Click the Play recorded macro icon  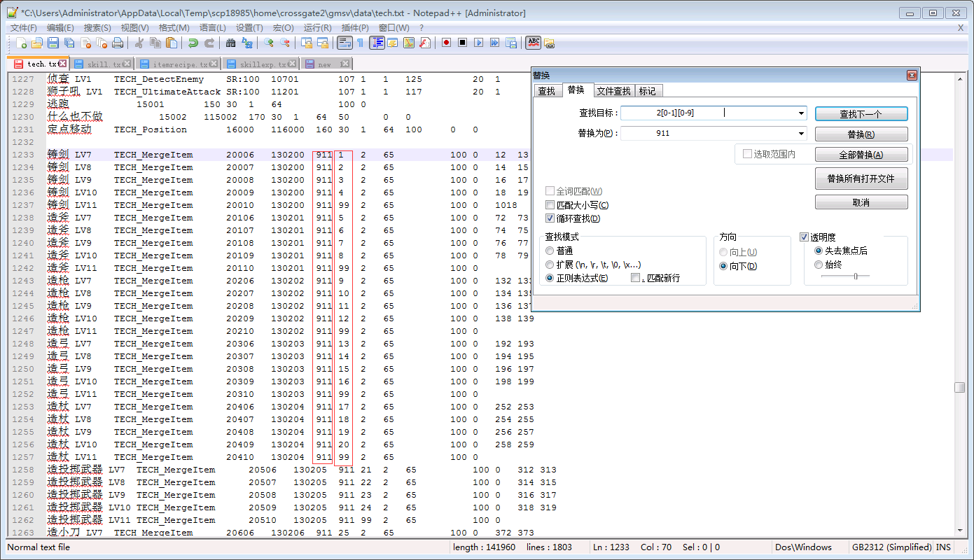pos(478,43)
